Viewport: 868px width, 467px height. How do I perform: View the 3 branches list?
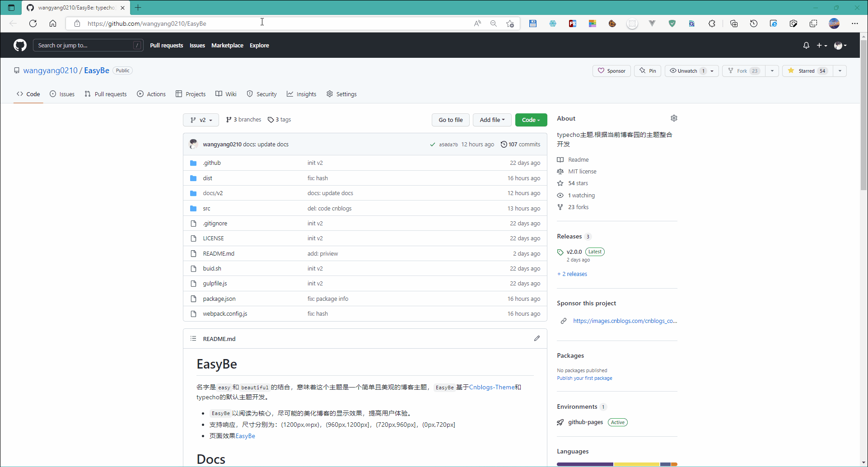pos(244,120)
